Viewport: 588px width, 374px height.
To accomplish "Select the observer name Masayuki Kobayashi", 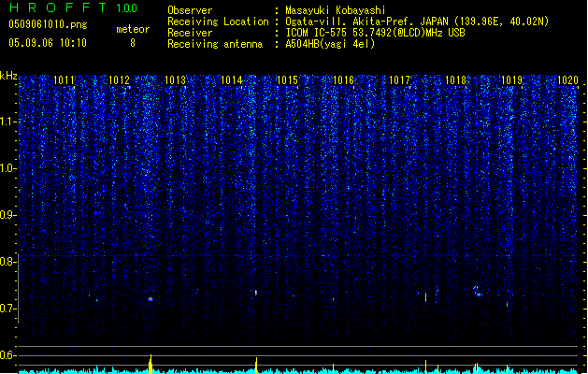I will point(336,10).
